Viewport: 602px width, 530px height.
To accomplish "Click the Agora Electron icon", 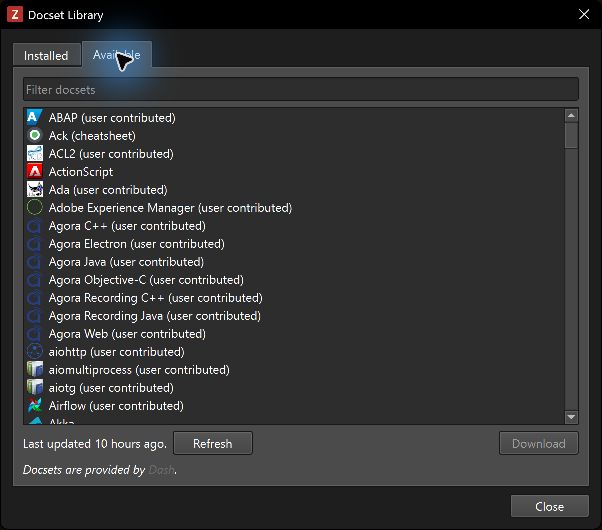I will [x=35, y=243].
